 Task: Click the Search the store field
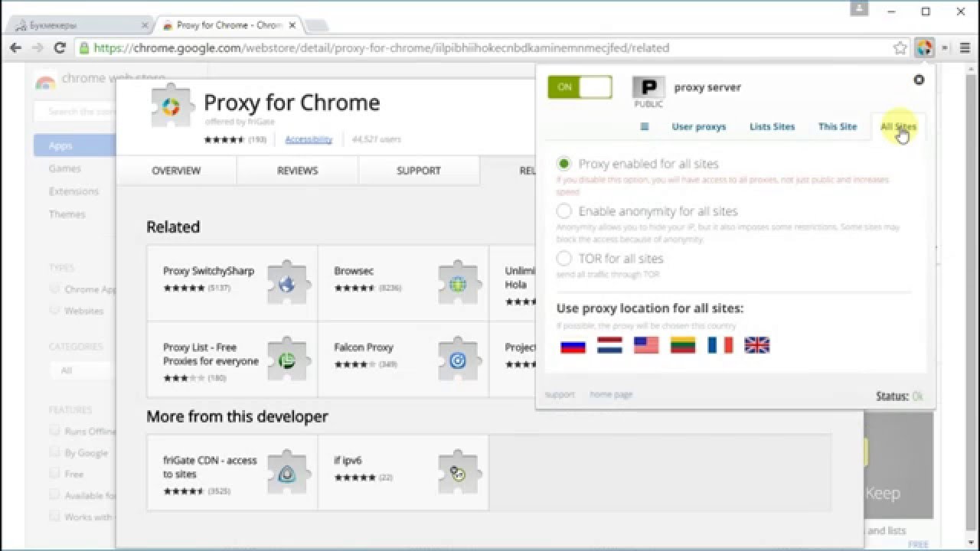point(77,112)
